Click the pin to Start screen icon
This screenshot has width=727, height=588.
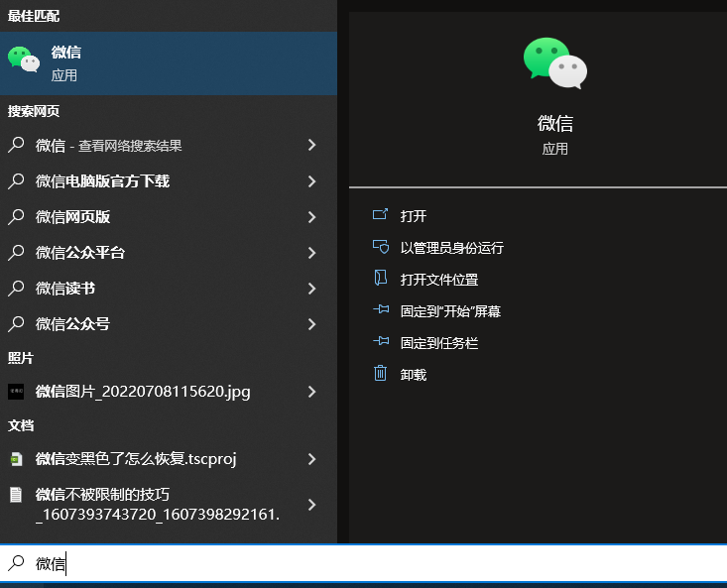click(380, 310)
